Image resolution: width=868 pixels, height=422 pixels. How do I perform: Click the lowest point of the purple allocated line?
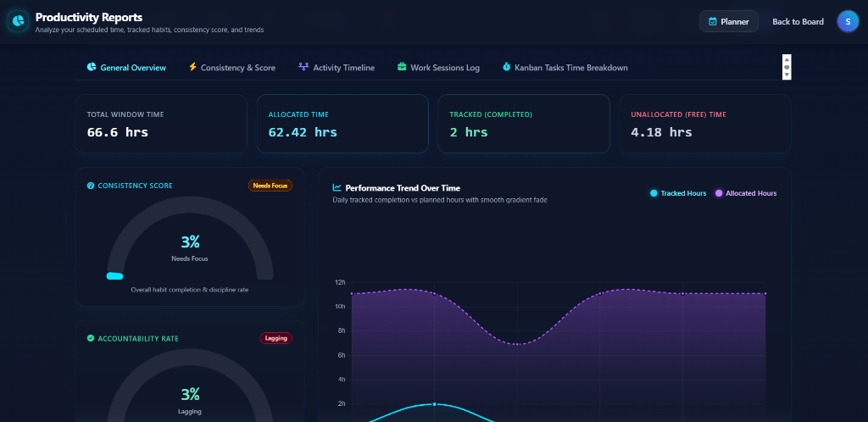[517, 345]
